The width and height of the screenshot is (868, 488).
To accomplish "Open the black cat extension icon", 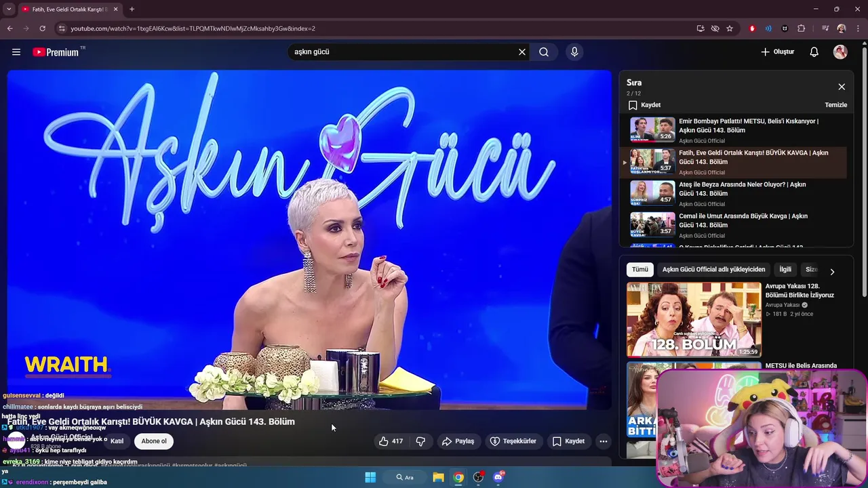I will coord(785,28).
